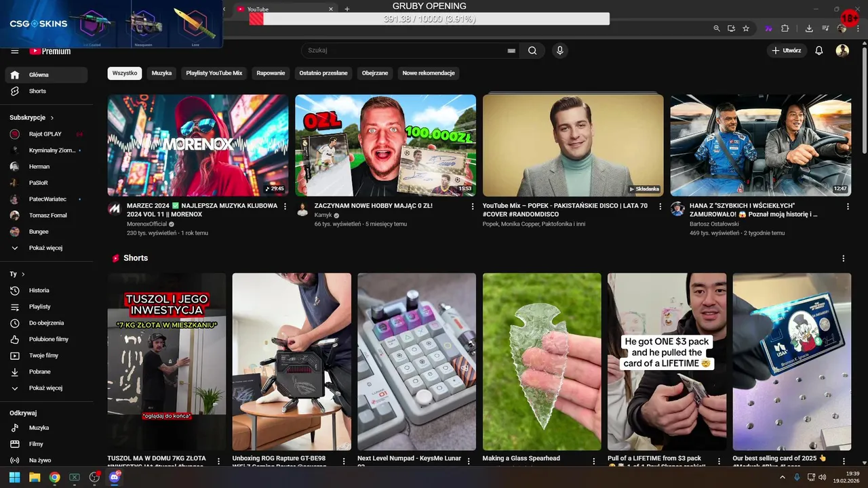Open options menu for Kamyk video
The width and height of the screenshot is (868, 488).
tap(473, 206)
